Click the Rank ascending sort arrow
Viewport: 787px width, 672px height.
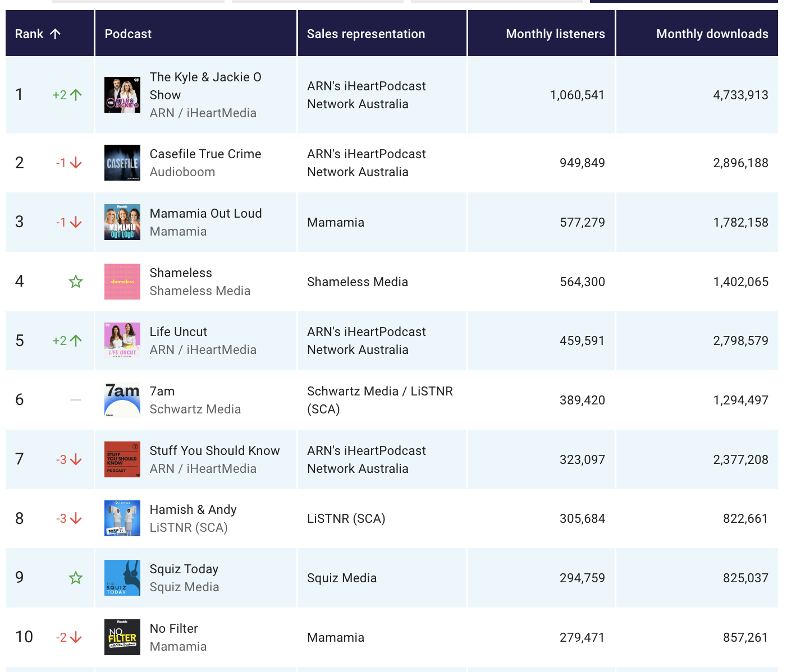point(55,34)
